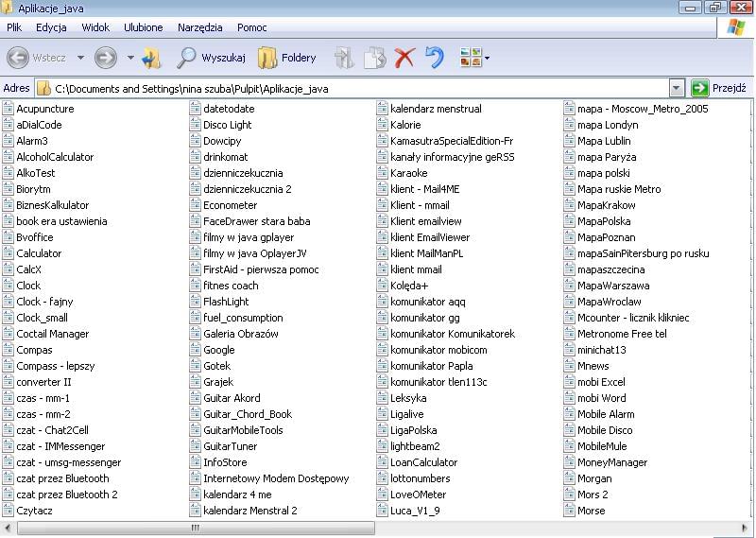Select file named mapa - Moscow_Metro_2005
This screenshot has width=756, height=538.
tap(643, 109)
